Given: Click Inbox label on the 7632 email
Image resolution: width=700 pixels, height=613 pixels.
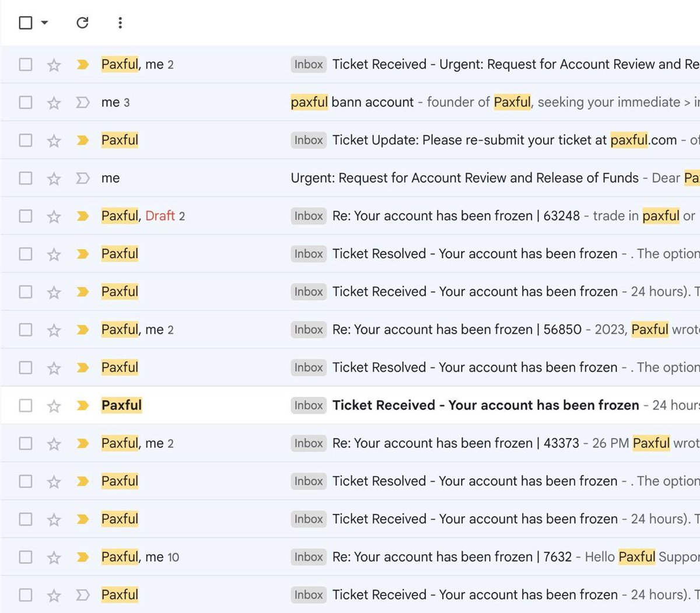Looking at the screenshot, I should 309,557.
